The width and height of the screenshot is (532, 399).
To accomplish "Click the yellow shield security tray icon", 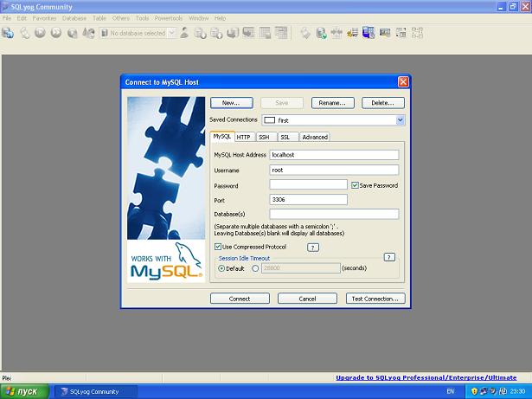I will (474, 391).
